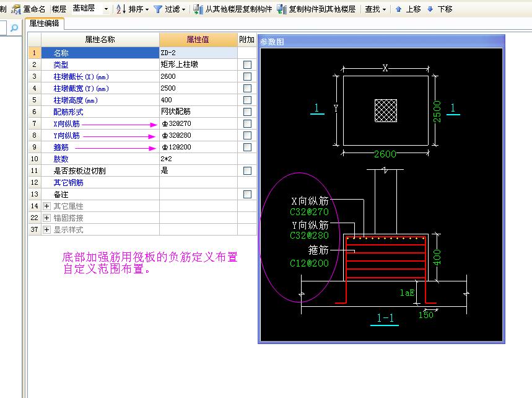Click the 下移 button label

[x=445, y=9]
